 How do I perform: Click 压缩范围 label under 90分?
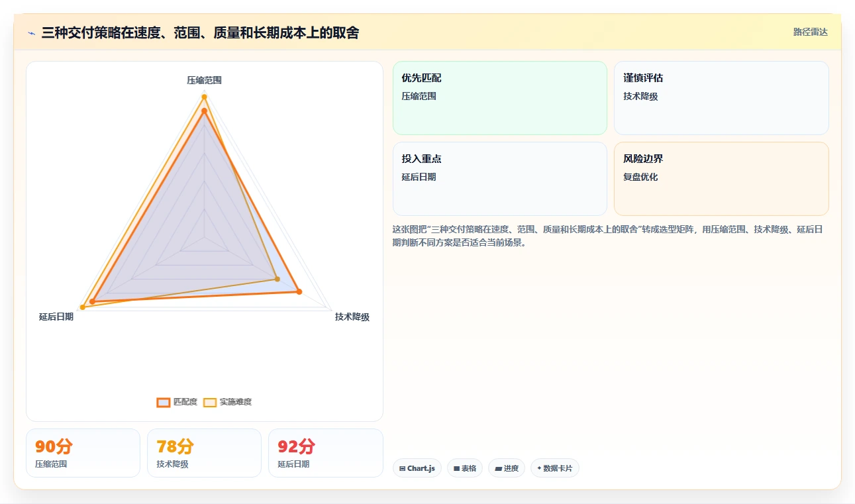pyautogui.click(x=51, y=464)
